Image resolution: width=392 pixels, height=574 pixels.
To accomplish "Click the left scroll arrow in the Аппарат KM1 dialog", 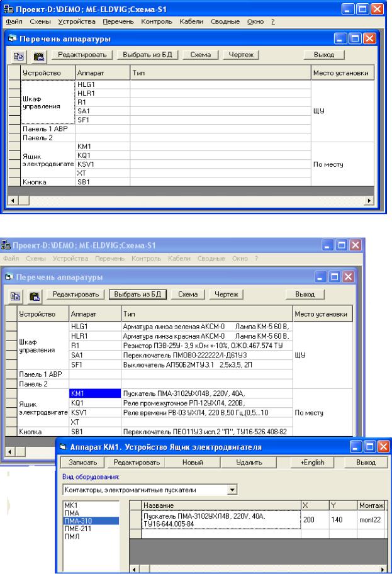I will click(135, 569).
